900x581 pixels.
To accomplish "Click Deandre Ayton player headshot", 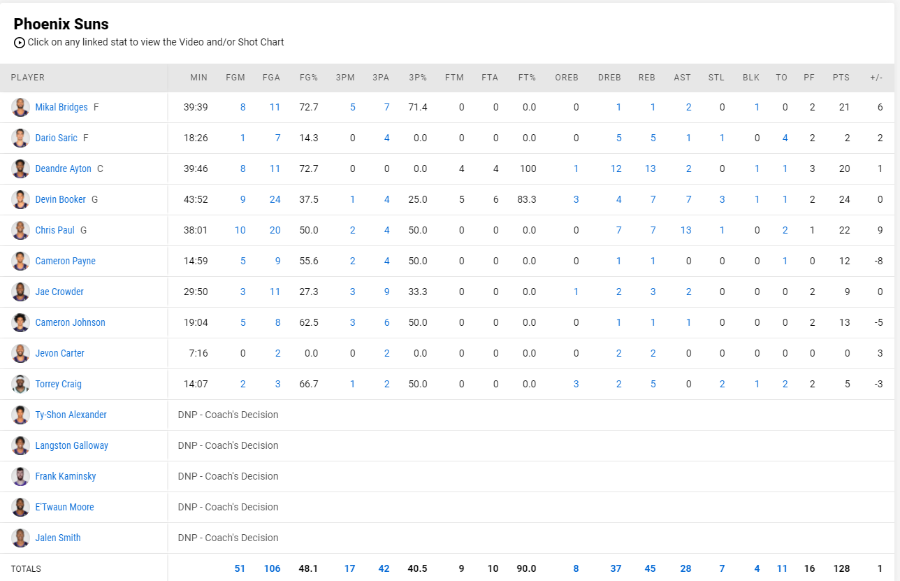I will (x=20, y=169).
